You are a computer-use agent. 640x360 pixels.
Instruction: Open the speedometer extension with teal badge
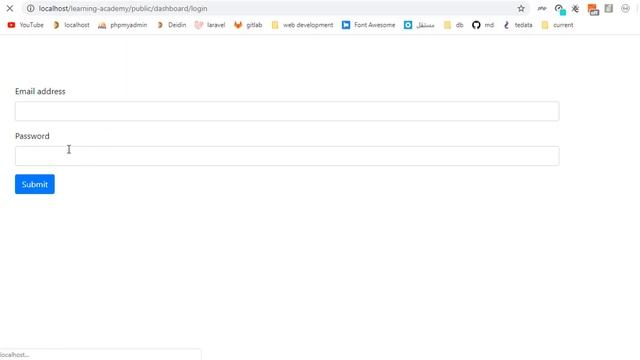pyautogui.click(x=560, y=9)
